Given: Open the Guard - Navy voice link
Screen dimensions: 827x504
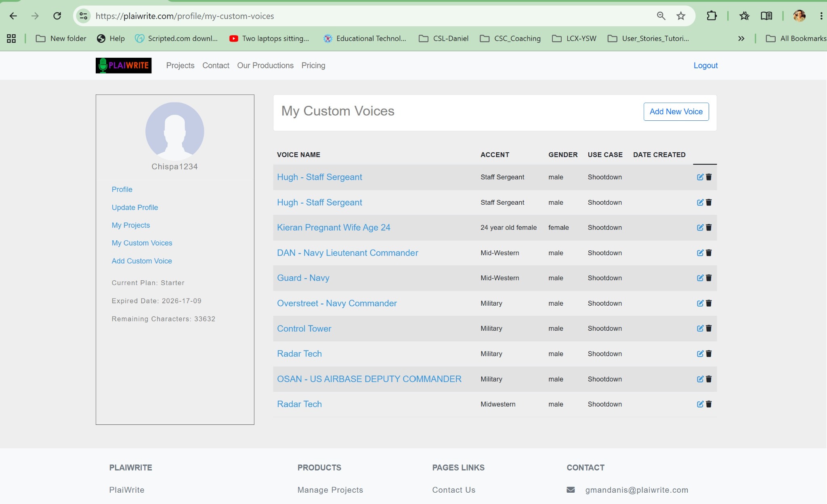Looking at the screenshot, I should (303, 278).
